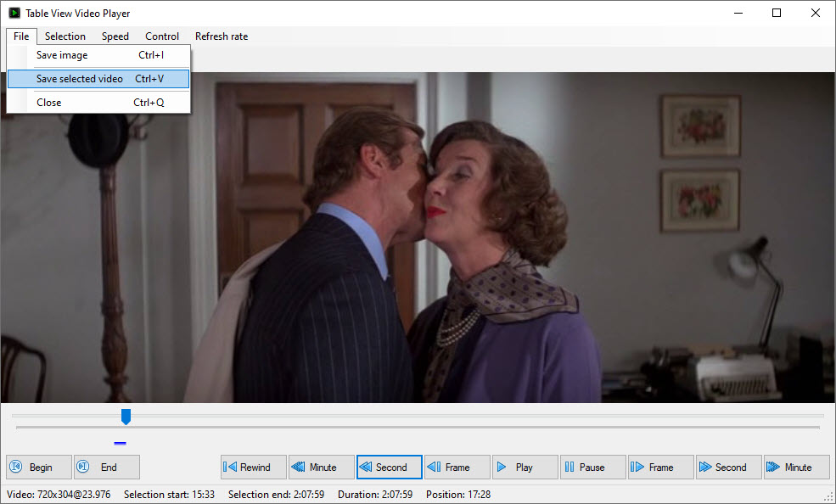This screenshot has height=504, width=836.
Task: Choose Save selected video menu entry
Action: point(98,79)
